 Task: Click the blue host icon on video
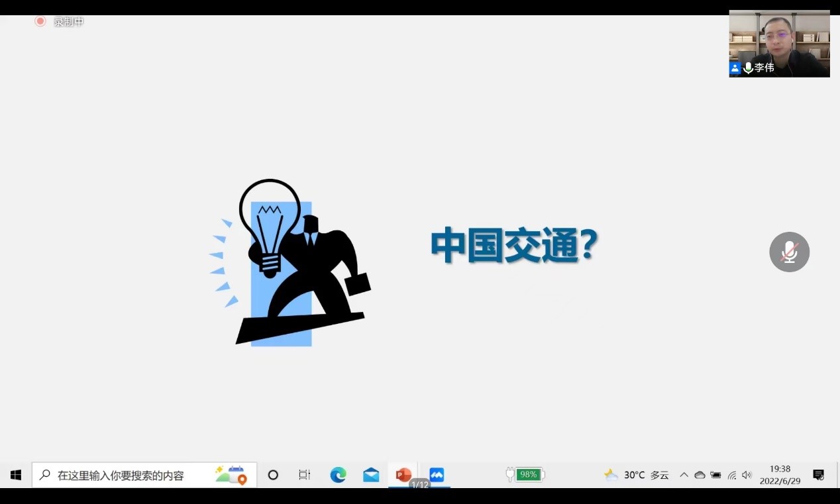[735, 68]
